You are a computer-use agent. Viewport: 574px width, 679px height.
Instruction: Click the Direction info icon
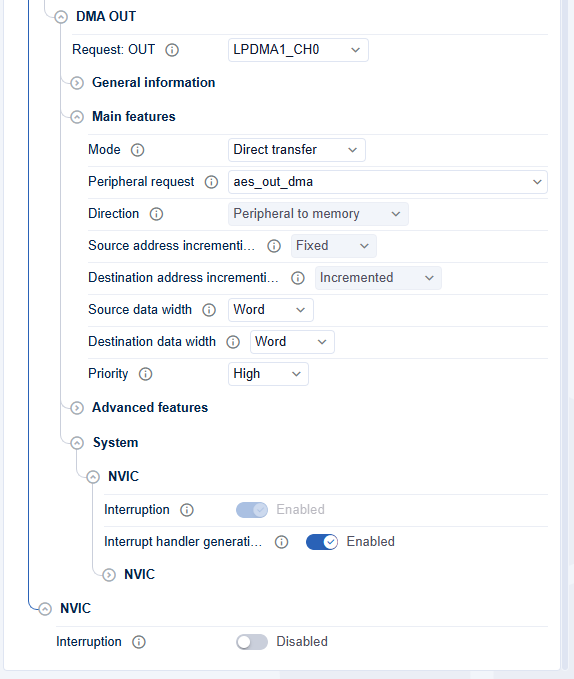[156, 214]
